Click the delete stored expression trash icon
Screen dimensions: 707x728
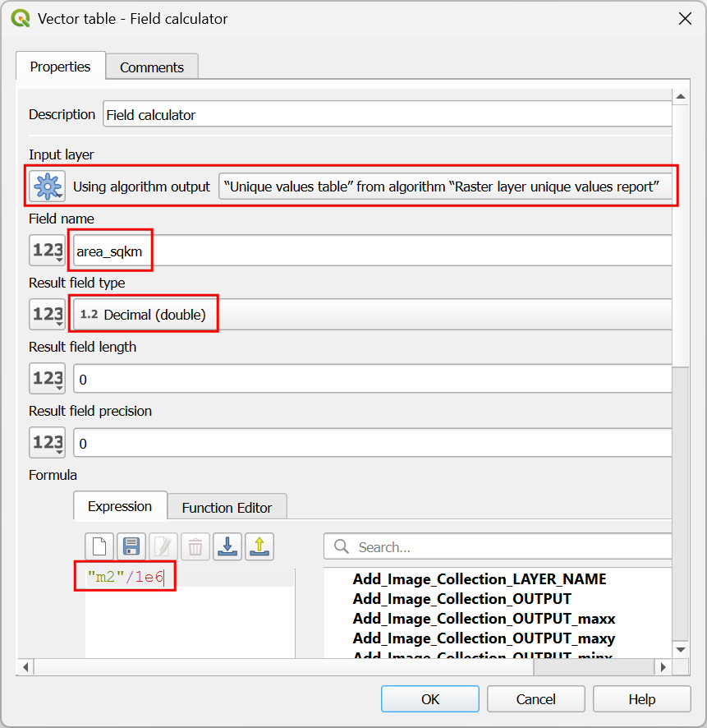pyautogui.click(x=195, y=546)
